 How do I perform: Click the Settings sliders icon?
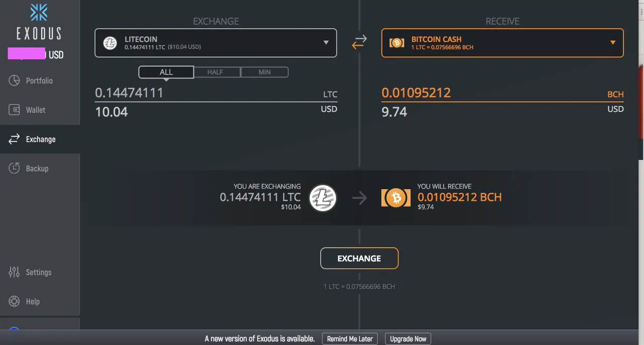click(x=14, y=272)
